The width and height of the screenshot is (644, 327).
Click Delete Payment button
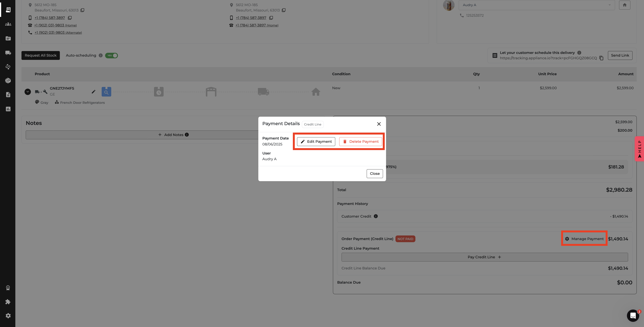tap(361, 142)
